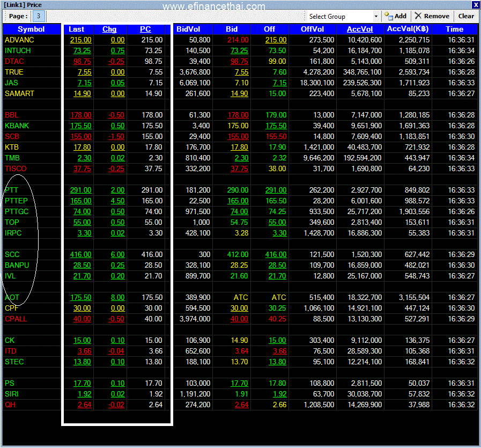Select the BANPU symbol

pyautogui.click(x=17, y=266)
